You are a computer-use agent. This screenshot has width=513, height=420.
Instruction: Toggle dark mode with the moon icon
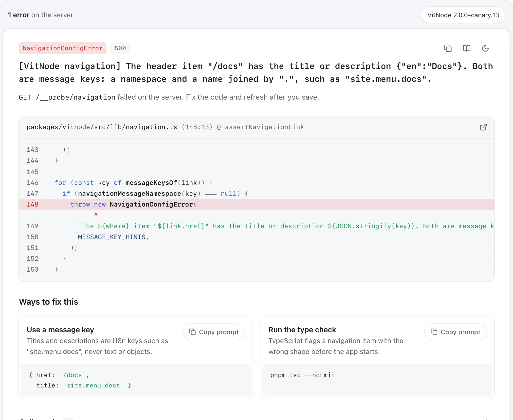[x=485, y=48]
